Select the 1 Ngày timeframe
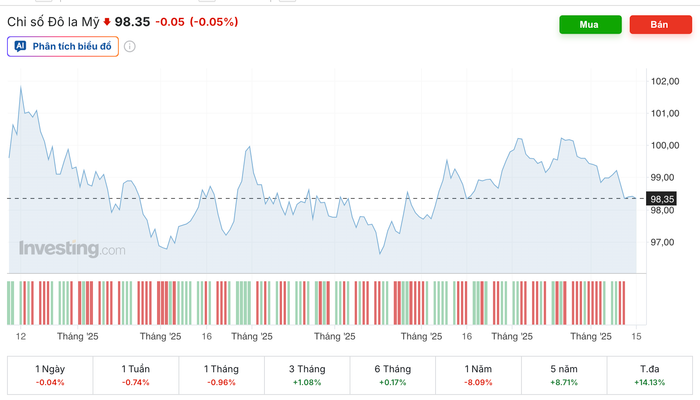 click(50, 375)
